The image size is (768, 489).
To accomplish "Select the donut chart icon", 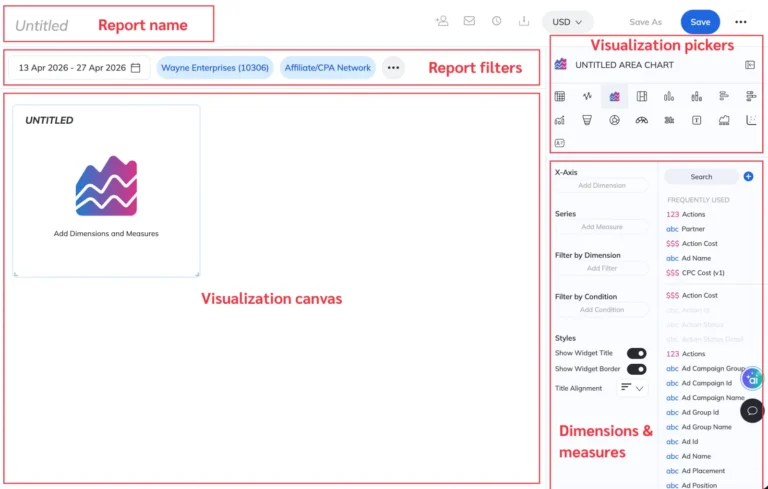I will tap(614, 120).
